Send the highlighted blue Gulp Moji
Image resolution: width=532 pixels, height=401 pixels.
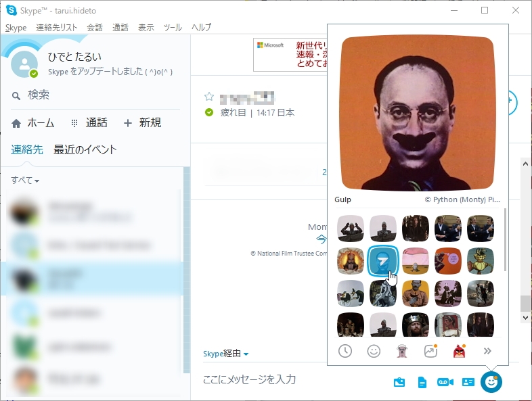point(383,260)
